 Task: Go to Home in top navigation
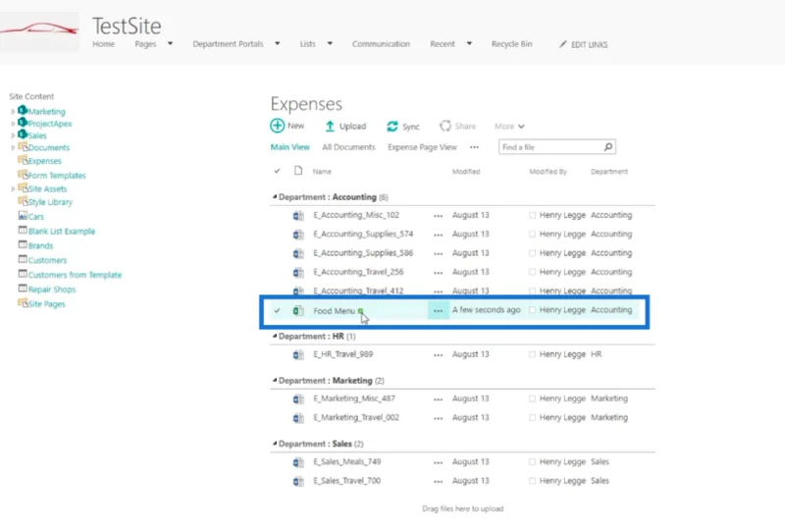pyautogui.click(x=104, y=44)
